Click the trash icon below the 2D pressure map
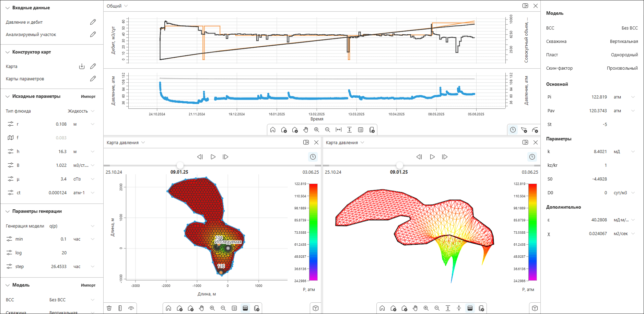644x314 pixels. pos(109,308)
